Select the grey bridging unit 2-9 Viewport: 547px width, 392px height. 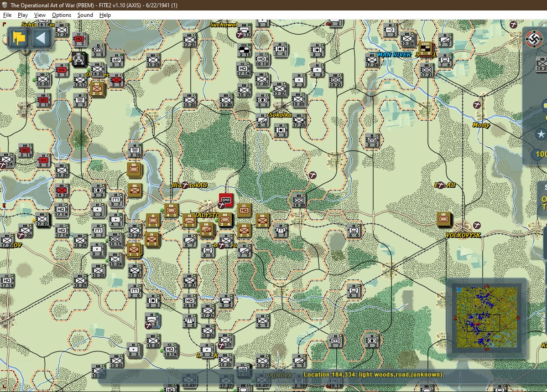coord(80,100)
